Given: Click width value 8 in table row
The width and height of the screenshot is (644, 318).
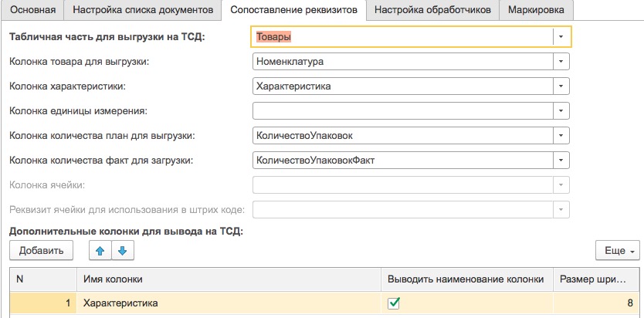Looking at the screenshot, I should click(596, 303).
